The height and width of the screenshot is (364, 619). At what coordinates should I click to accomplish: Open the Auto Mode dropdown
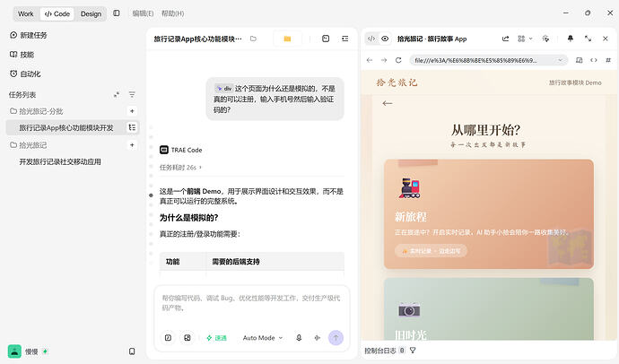[x=263, y=338]
